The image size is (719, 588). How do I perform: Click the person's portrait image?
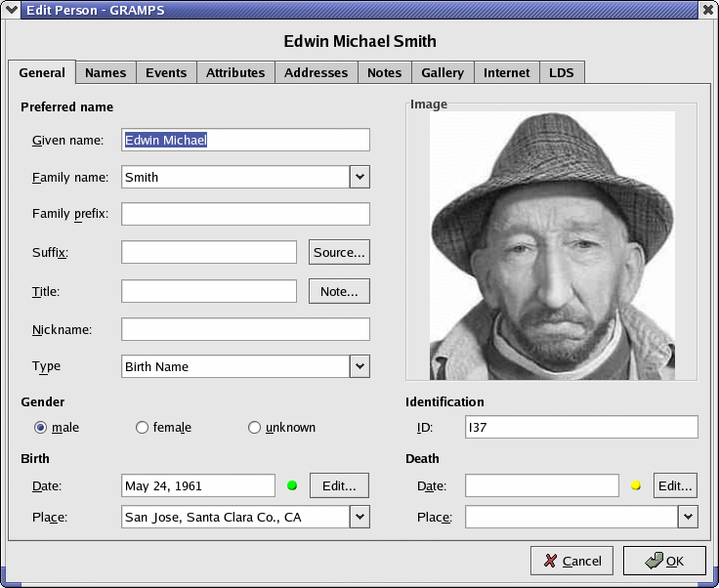[552, 245]
